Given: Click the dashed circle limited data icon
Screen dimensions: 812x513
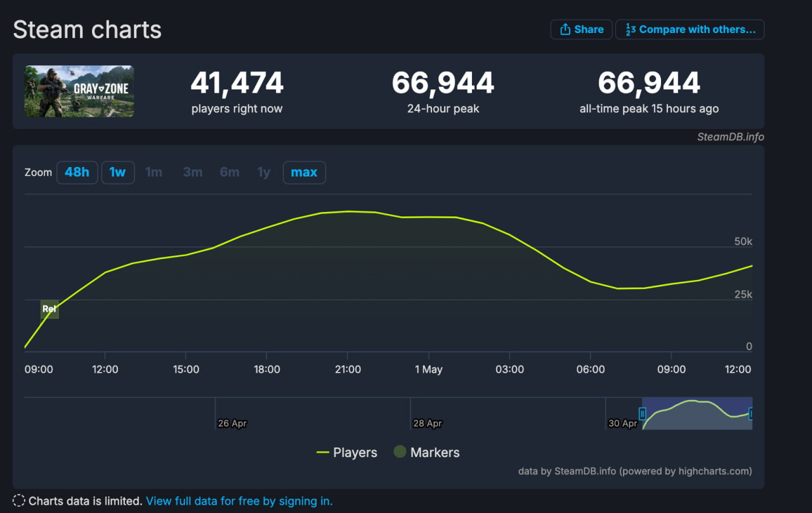Looking at the screenshot, I should coord(19,501).
